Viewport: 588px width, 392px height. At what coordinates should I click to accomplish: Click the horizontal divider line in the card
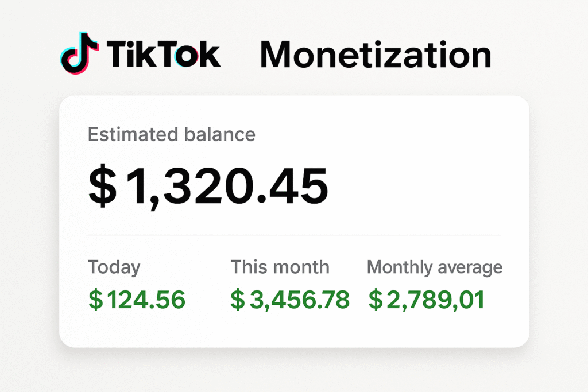[293, 235]
